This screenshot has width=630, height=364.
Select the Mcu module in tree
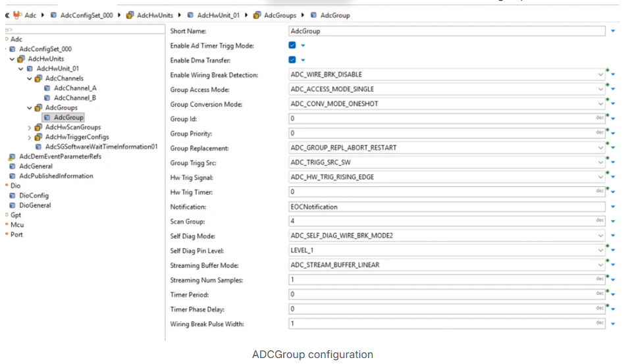tap(17, 224)
